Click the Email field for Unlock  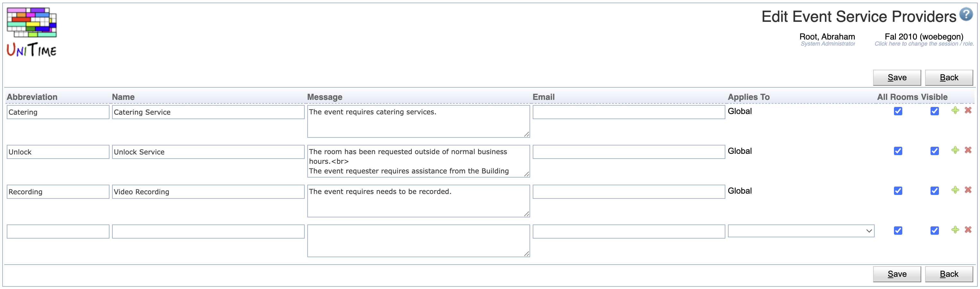click(628, 152)
